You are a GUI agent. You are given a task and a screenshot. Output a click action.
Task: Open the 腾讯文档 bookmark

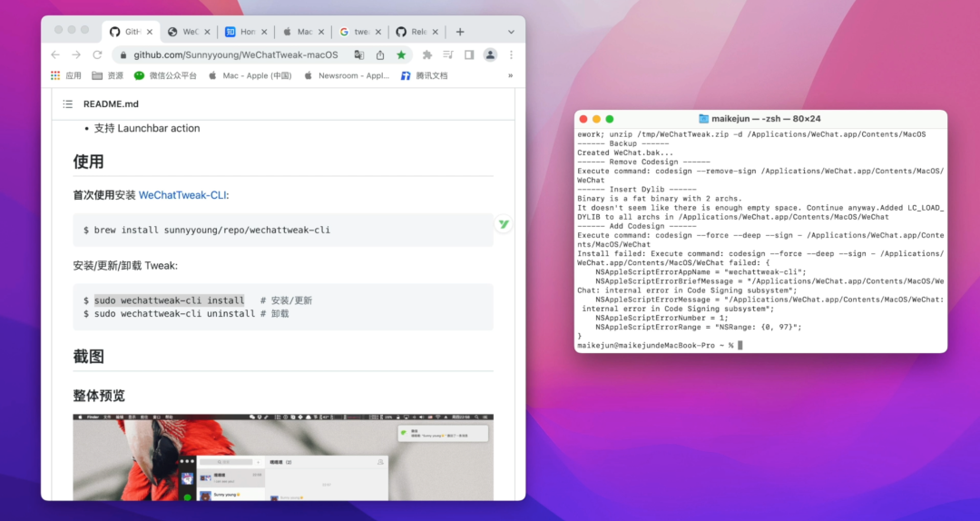click(x=425, y=75)
